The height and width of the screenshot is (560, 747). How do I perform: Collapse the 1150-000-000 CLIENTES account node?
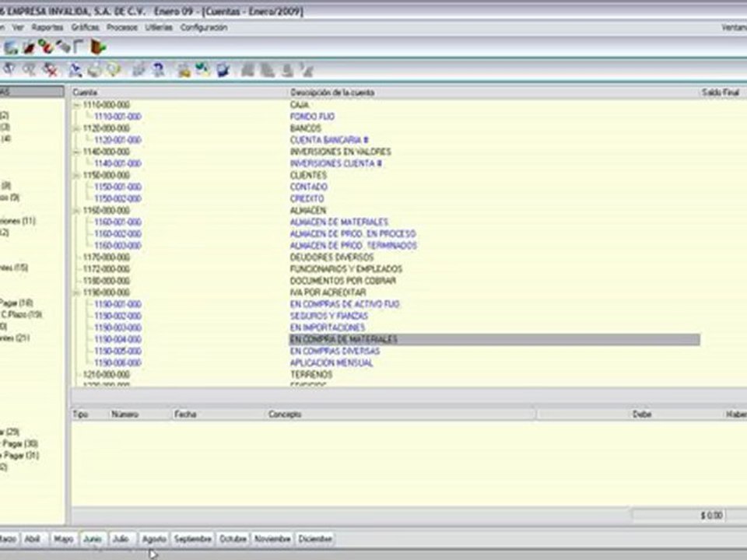(77, 175)
